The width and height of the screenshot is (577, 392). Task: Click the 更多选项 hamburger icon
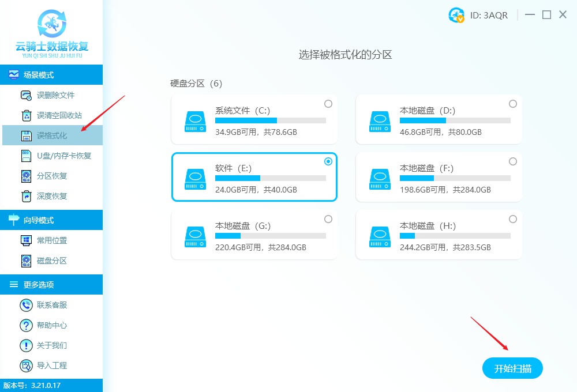coord(14,284)
